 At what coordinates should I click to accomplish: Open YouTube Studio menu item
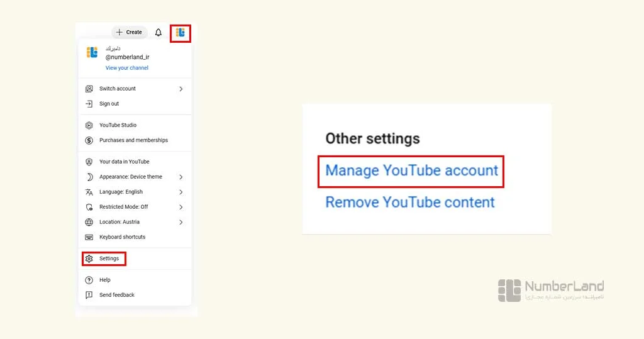[135, 125]
